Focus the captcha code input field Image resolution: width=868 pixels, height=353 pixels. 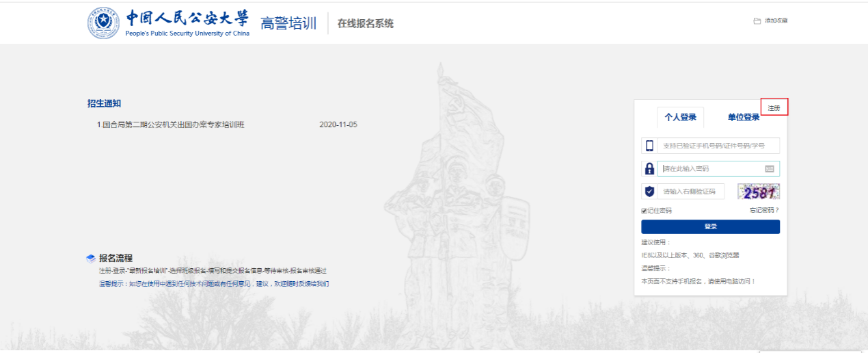point(690,192)
